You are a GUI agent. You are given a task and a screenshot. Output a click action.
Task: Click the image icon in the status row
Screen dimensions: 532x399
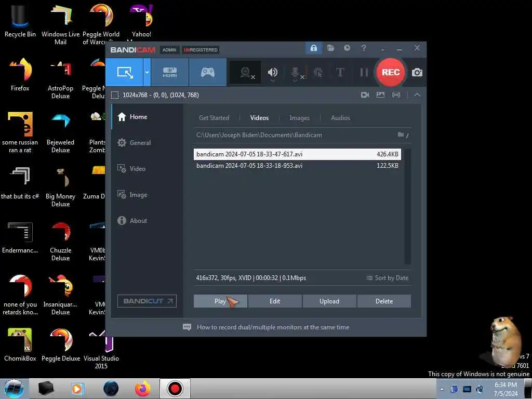point(380,95)
